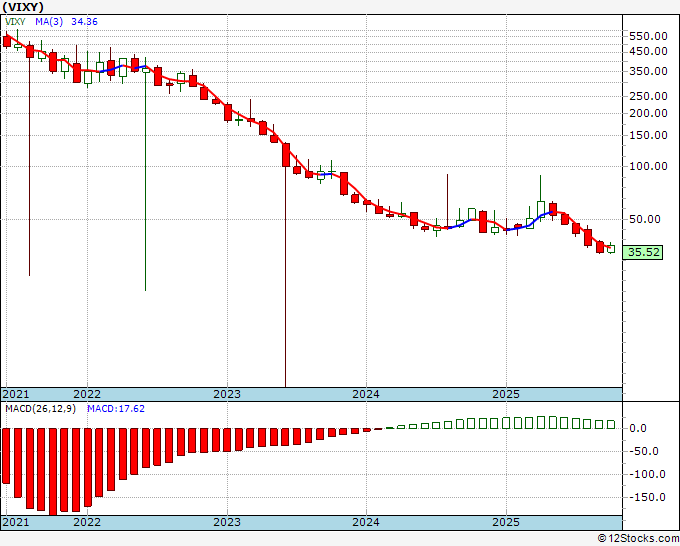Screen dimensions: 680x546
Task: Click the 12Stocks.com copyright link
Action: 638,539
